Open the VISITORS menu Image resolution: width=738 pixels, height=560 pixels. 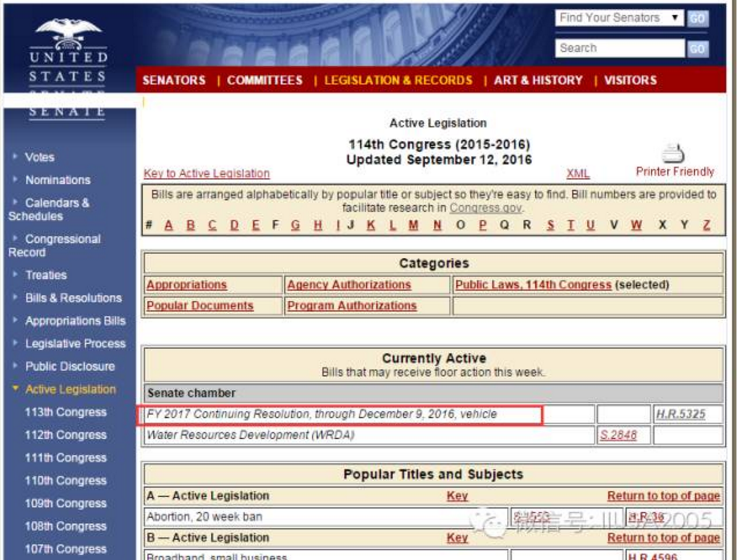point(630,80)
